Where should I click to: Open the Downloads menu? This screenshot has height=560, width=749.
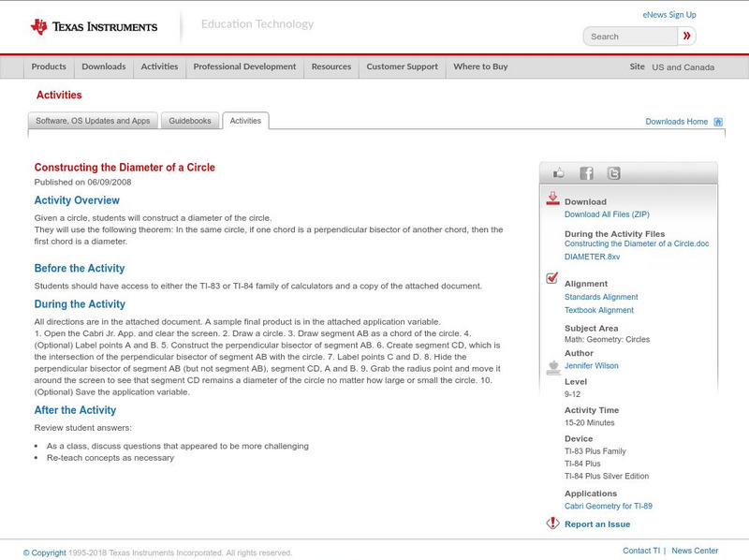point(104,66)
